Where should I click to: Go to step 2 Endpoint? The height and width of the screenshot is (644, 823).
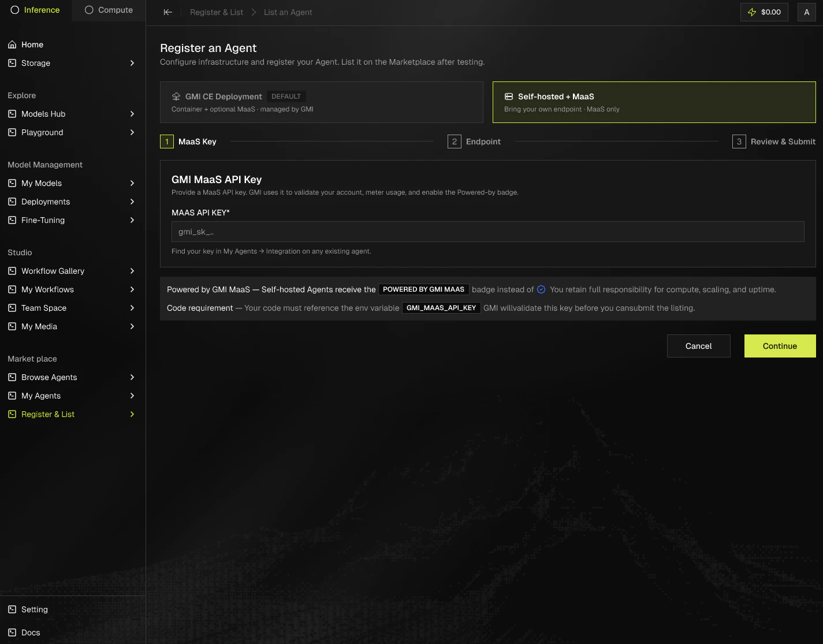[474, 142]
